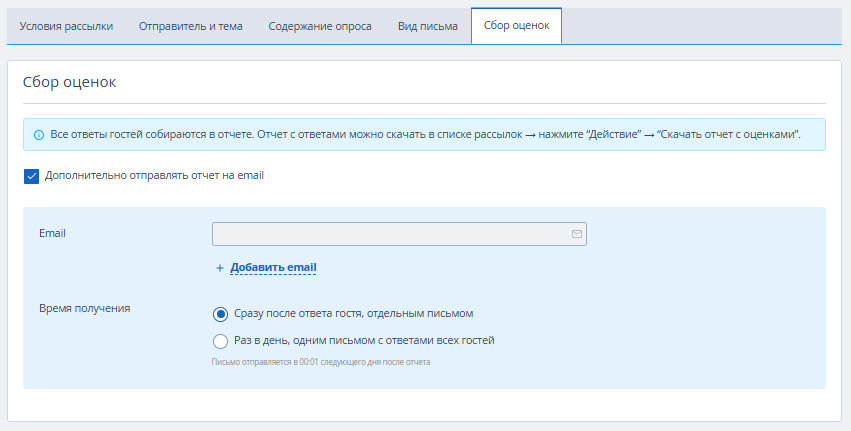Open the Условия рассылки tab
Screen dimensions: 851x431
click(66, 26)
